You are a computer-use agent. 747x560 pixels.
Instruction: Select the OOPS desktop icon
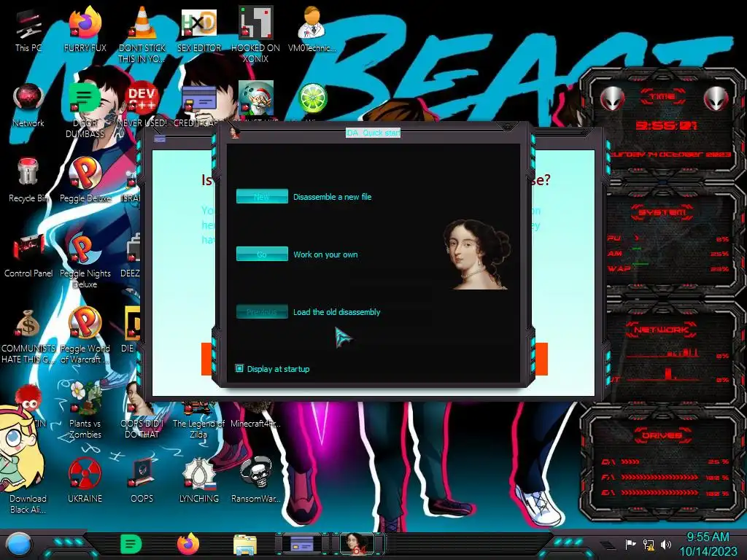142,481
